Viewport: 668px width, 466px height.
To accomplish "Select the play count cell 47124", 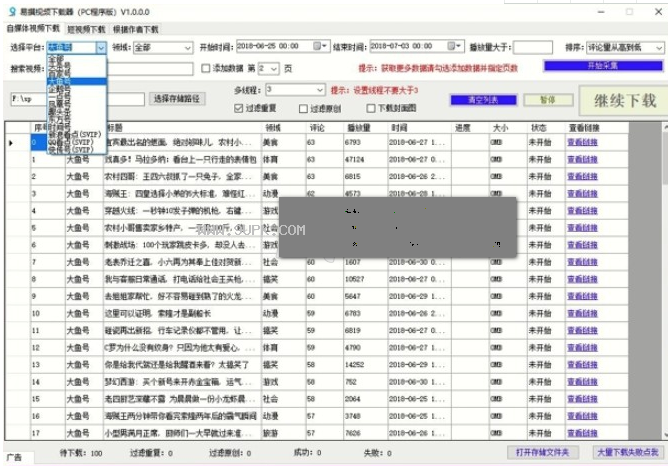I will click(x=366, y=160).
